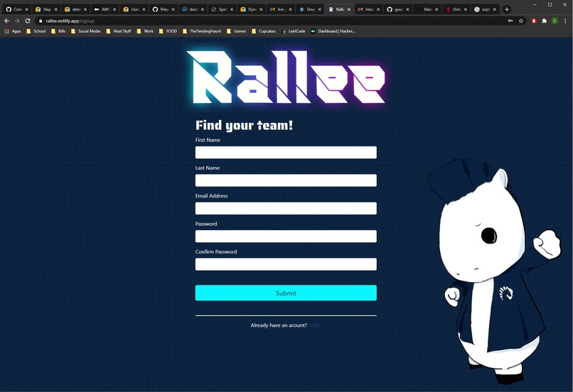This screenshot has width=573, height=392.
Task: Close the 'Spri' tab
Action: click(232, 9)
